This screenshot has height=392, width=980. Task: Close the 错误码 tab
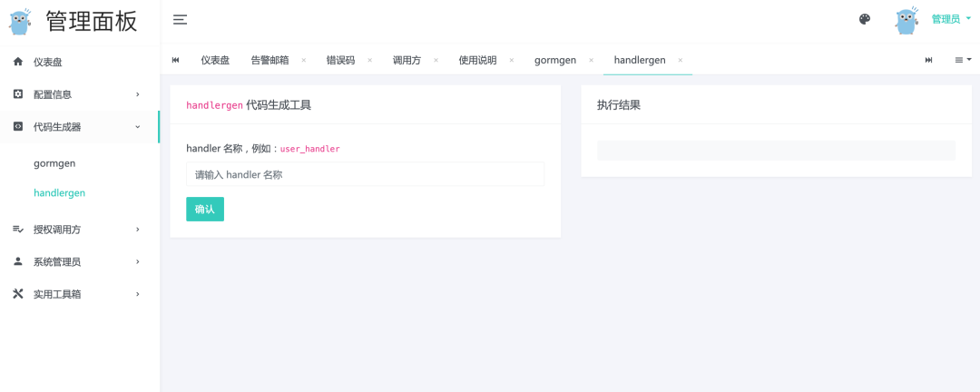370,60
